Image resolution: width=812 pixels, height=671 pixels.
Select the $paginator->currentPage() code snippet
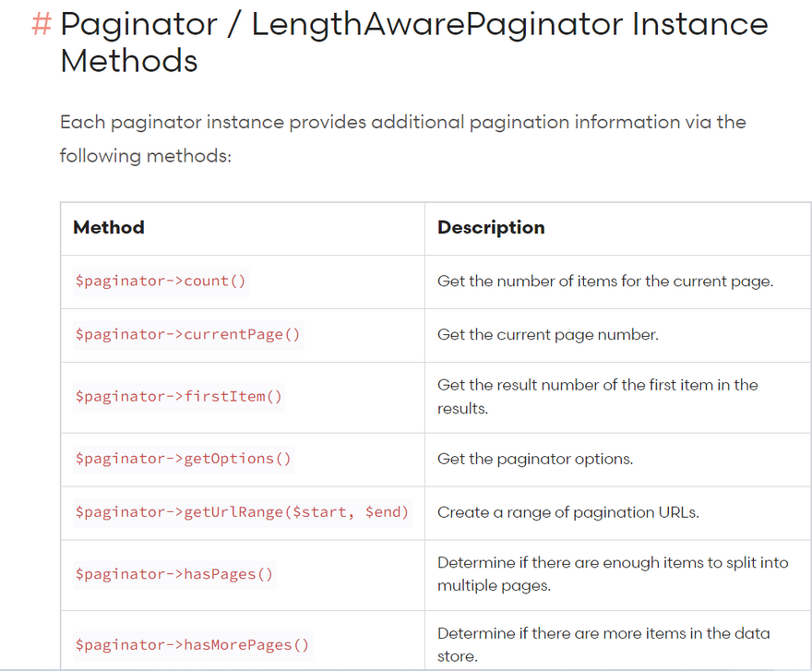(188, 335)
